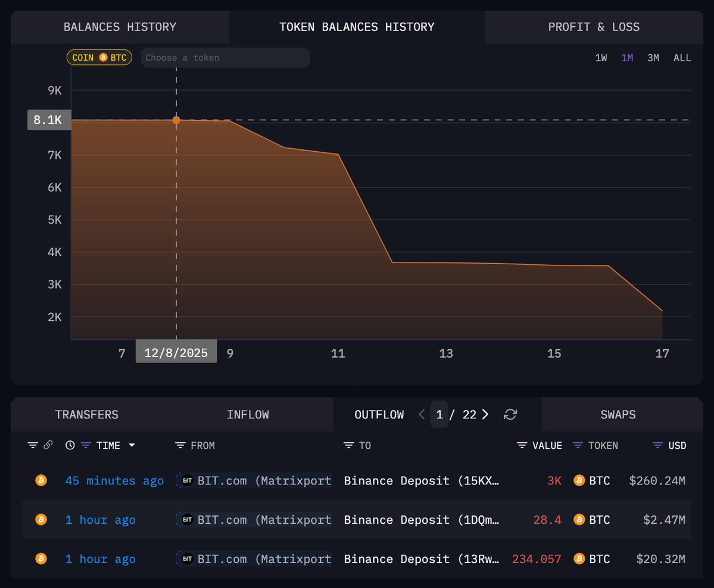Open Binance Deposit (15KX…) address
The width and height of the screenshot is (714, 588).
421,481
